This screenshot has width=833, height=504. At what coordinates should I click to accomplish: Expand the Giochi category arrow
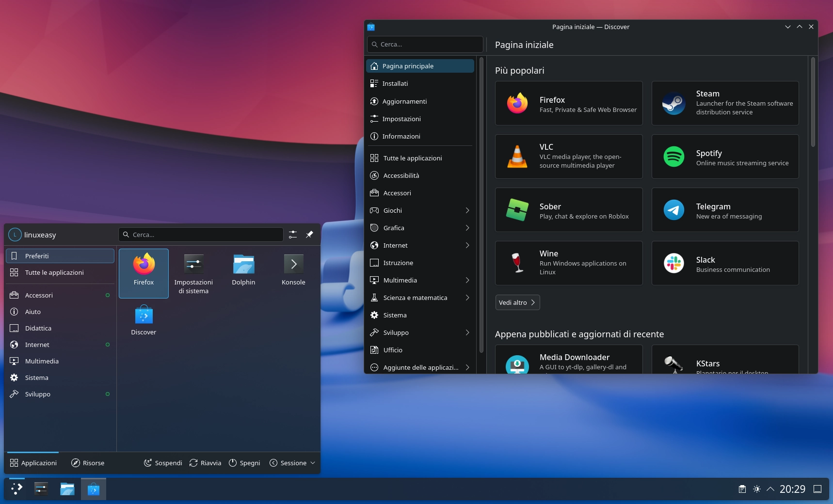click(467, 210)
